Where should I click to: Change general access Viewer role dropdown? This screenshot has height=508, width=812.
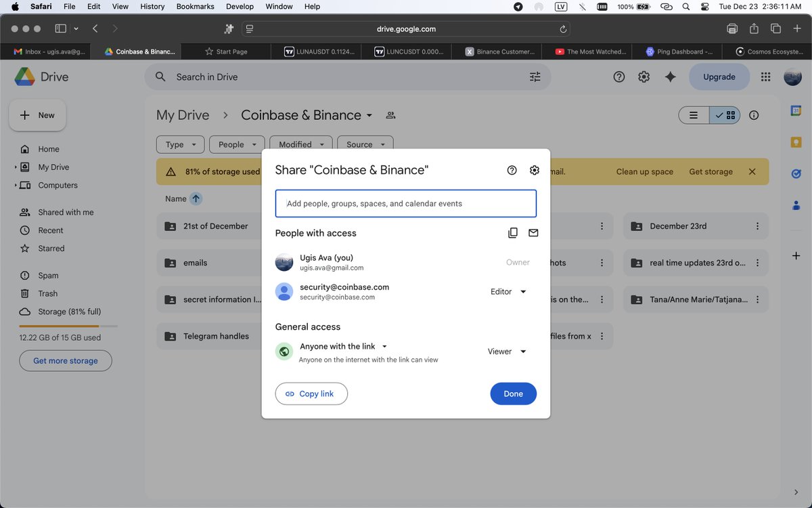(507, 352)
